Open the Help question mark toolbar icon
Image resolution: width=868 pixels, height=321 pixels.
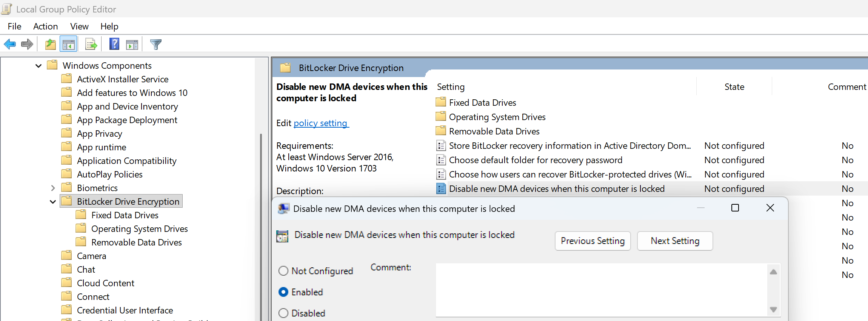click(x=114, y=44)
